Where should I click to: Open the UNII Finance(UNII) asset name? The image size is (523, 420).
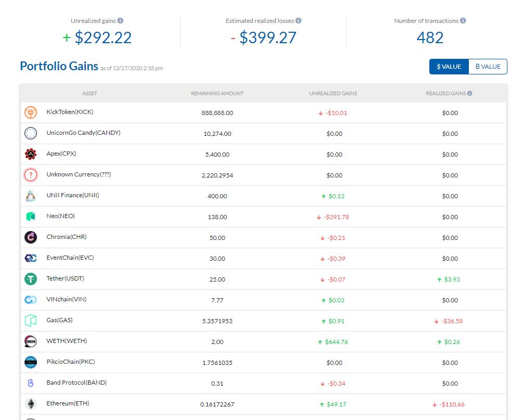(x=72, y=195)
